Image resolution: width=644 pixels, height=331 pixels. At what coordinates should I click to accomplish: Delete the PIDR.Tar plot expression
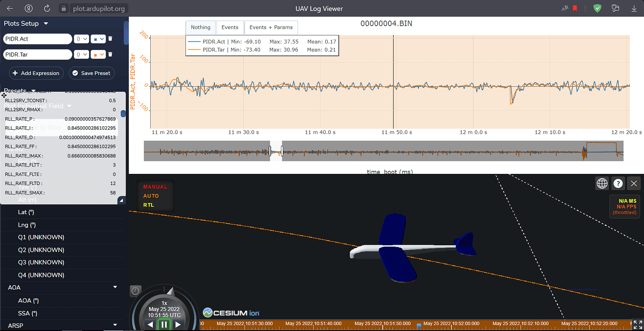[110, 55]
